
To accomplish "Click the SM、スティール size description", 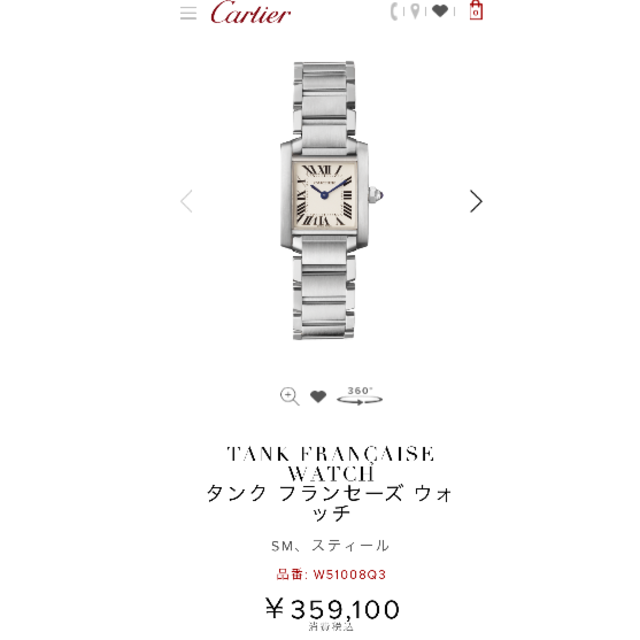I will click(x=330, y=546).
